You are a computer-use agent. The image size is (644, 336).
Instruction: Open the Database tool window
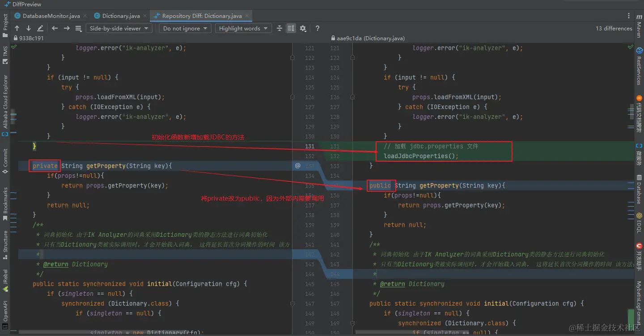[639, 189]
